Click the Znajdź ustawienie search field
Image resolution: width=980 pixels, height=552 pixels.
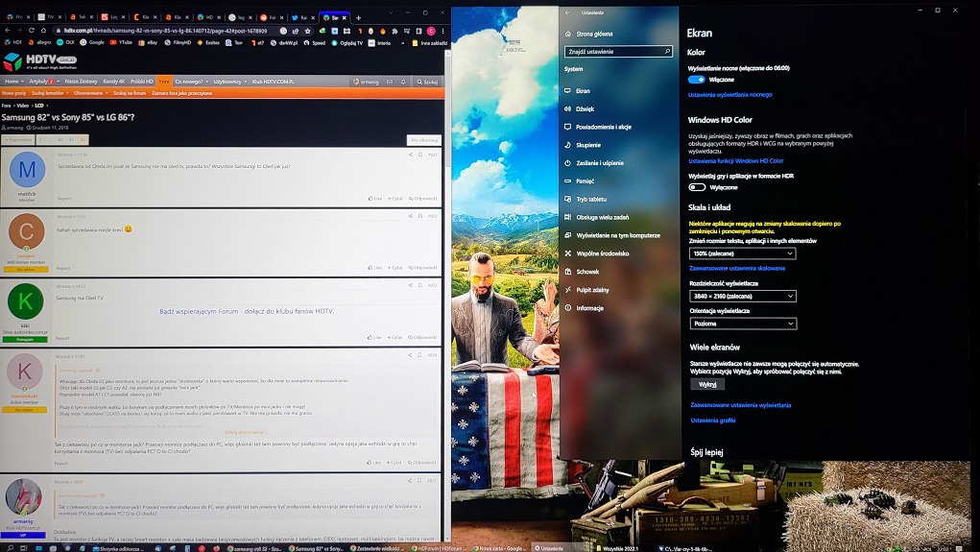point(618,51)
